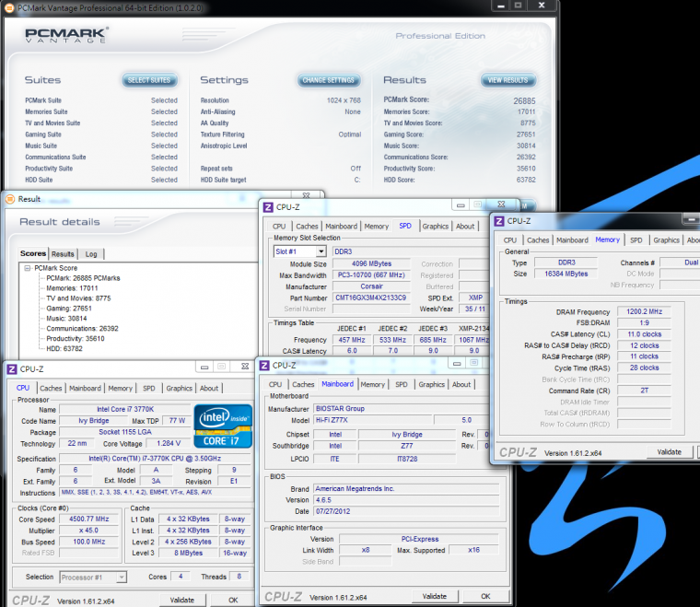Select the Graphics tab in Memory CPU-Z window
The width and height of the screenshot is (700, 607).
pos(666,240)
